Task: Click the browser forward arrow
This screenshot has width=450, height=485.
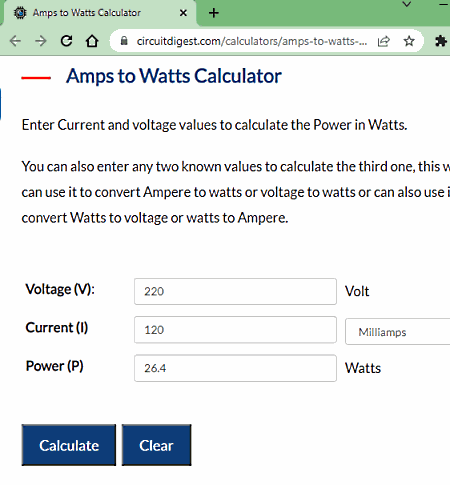Action: point(41,41)
